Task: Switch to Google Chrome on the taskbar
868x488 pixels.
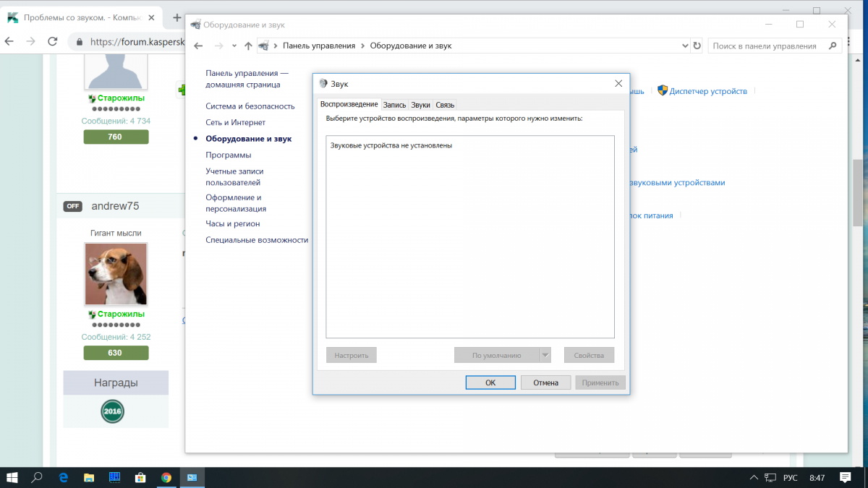Action: click(x=166, y=477)
